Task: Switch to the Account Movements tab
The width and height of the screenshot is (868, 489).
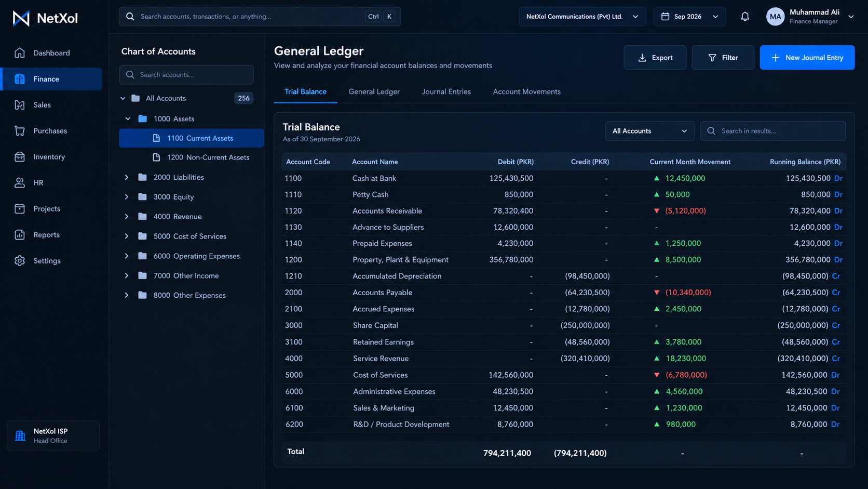Action: (526, 92)
